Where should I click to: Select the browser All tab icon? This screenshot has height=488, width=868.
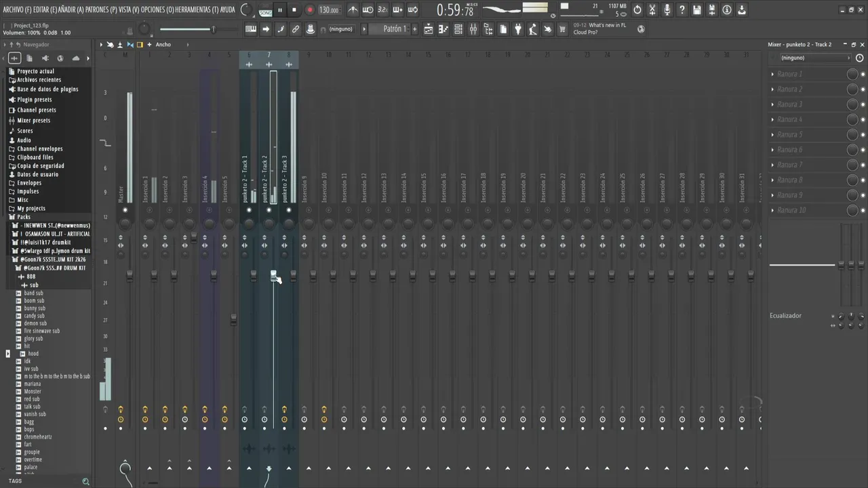(14, 58)
